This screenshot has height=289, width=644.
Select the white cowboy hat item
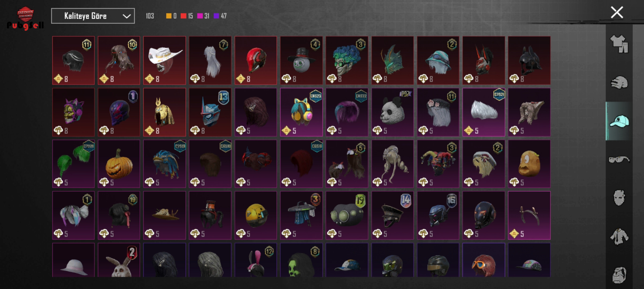[164, 60]
